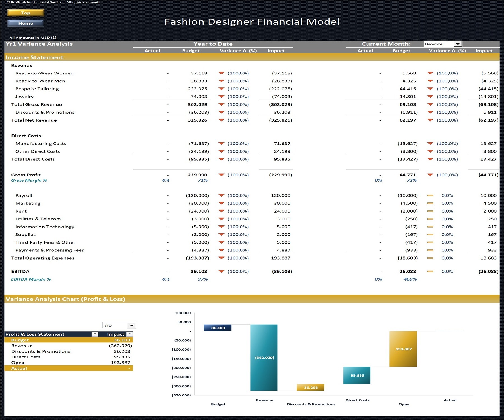Click the Year to Date column group header
The height and width of the screenshot is (420, 504).
coord(213,44)
